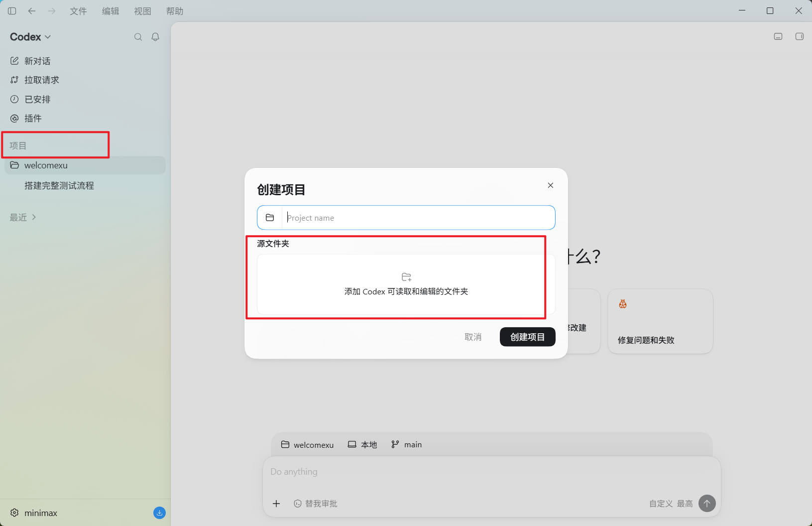The image size is (812, 526).
Task: Close the 创建项目 dialog
Action: click(x=550, y=185)
